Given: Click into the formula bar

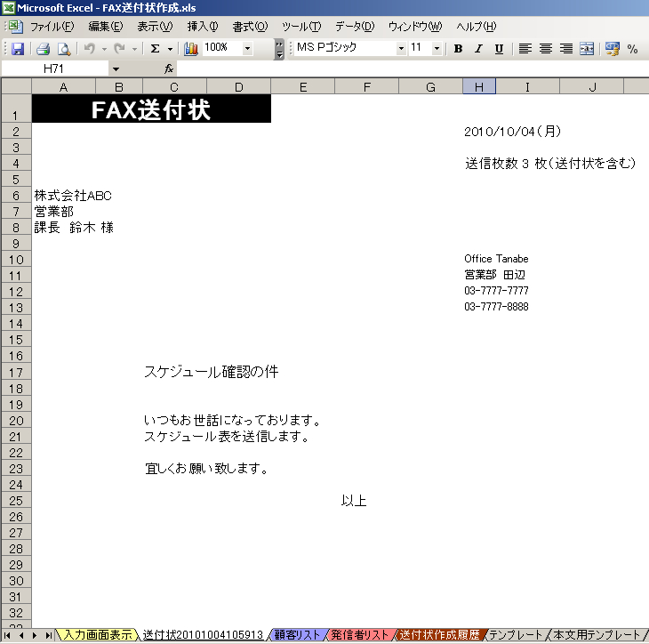Looking at the screenshot, I should click(x=413, y=68).
